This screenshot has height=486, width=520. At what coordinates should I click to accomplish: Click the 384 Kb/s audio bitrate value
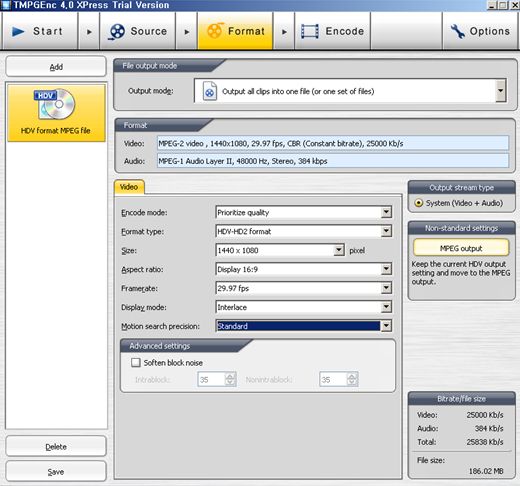(489, 428)
